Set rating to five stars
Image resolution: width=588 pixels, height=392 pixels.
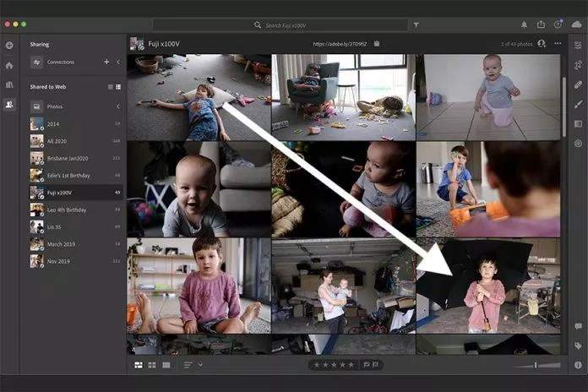click(x=351, y=365)
